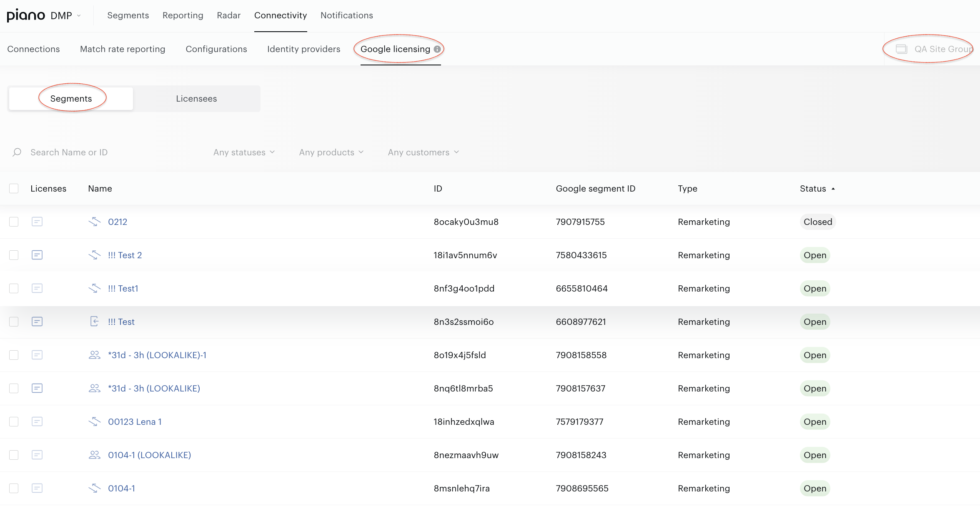
Task: Check the box for segment 0212
Action: pyautogui.click(x=14, y=222)
